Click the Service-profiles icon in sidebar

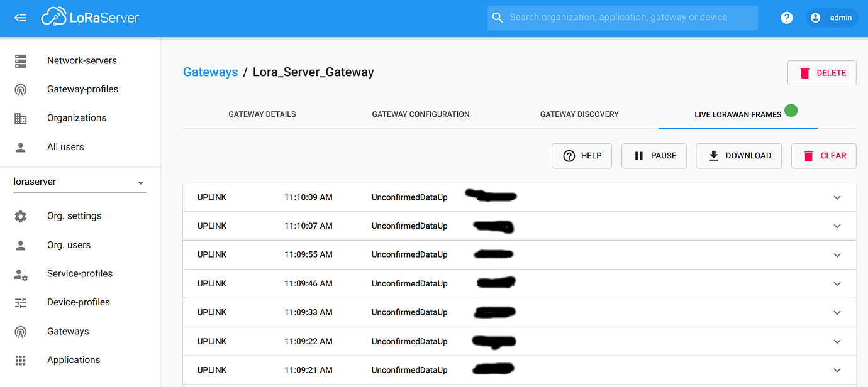pyautogui.click(x=20, y=273)
